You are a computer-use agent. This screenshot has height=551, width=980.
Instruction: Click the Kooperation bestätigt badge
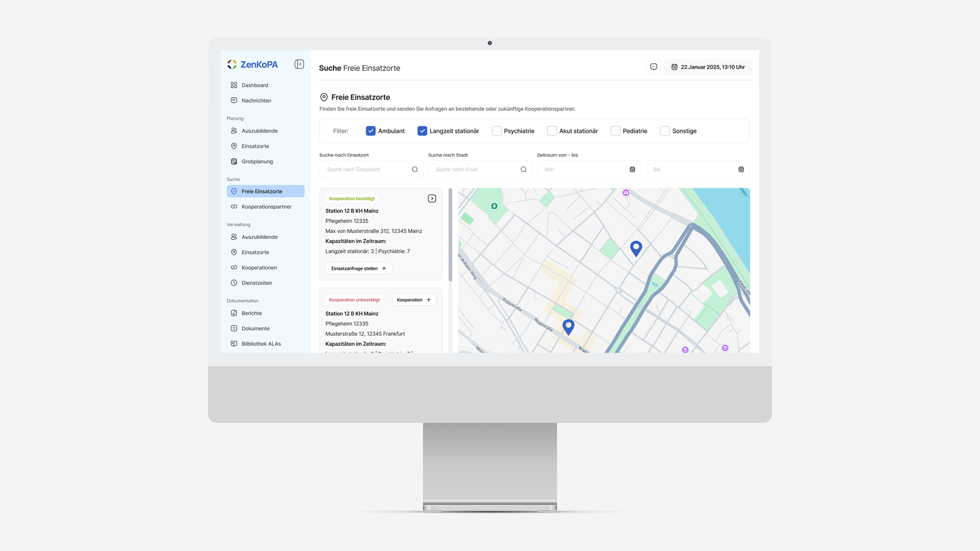tap(352, 198)
